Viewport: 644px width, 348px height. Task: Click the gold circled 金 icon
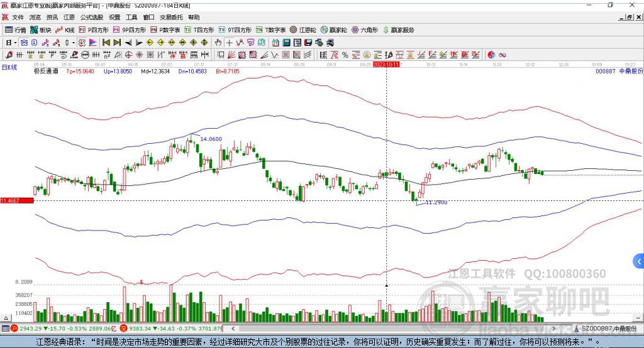pos(367,55)
